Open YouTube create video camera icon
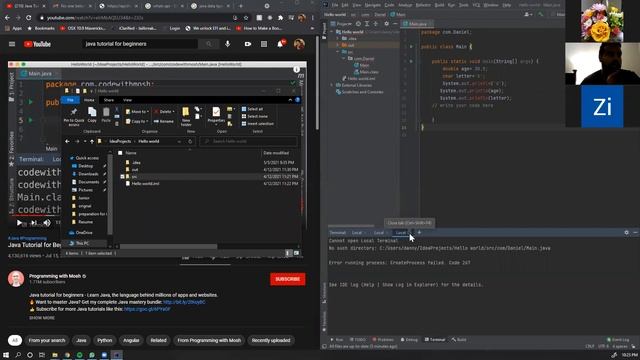The width and height of the screenshot is (640, 360). (x=248, y=44)
